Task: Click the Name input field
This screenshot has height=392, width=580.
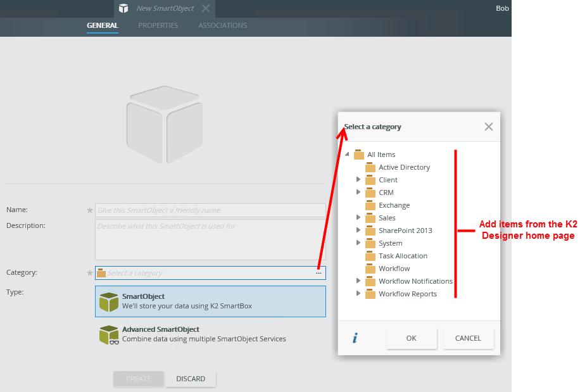Action: coord(210,210)
